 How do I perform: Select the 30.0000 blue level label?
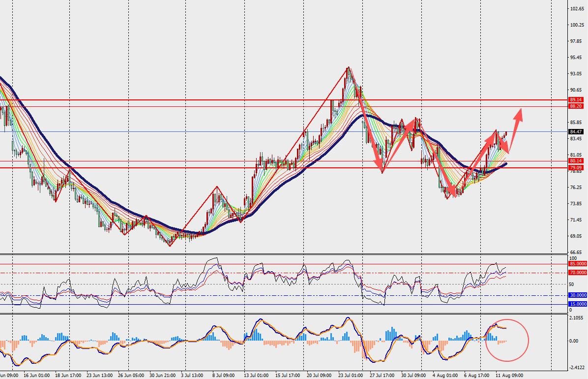click(x=578, y=296)
